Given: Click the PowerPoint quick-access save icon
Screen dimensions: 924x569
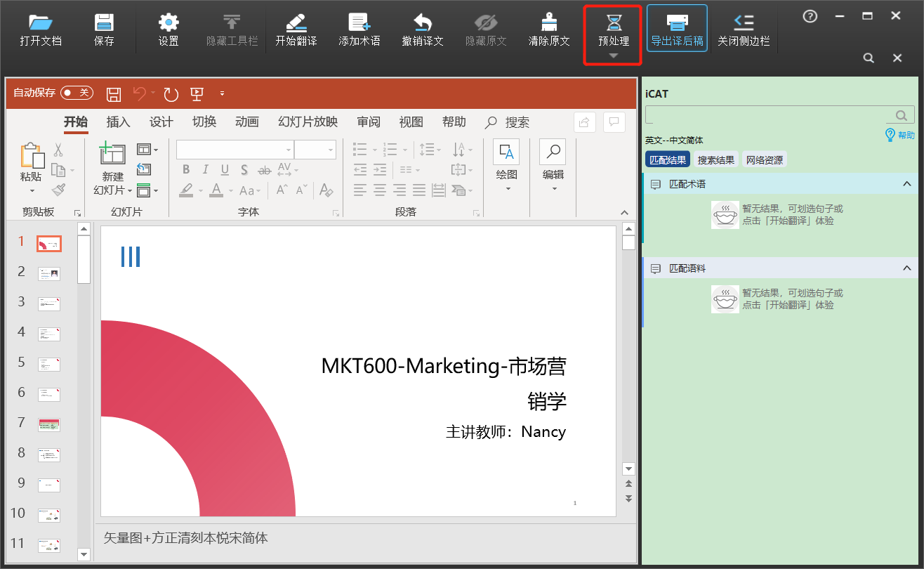Looking at the screenshot, I should pyautogui.click(x=114, y=93).
